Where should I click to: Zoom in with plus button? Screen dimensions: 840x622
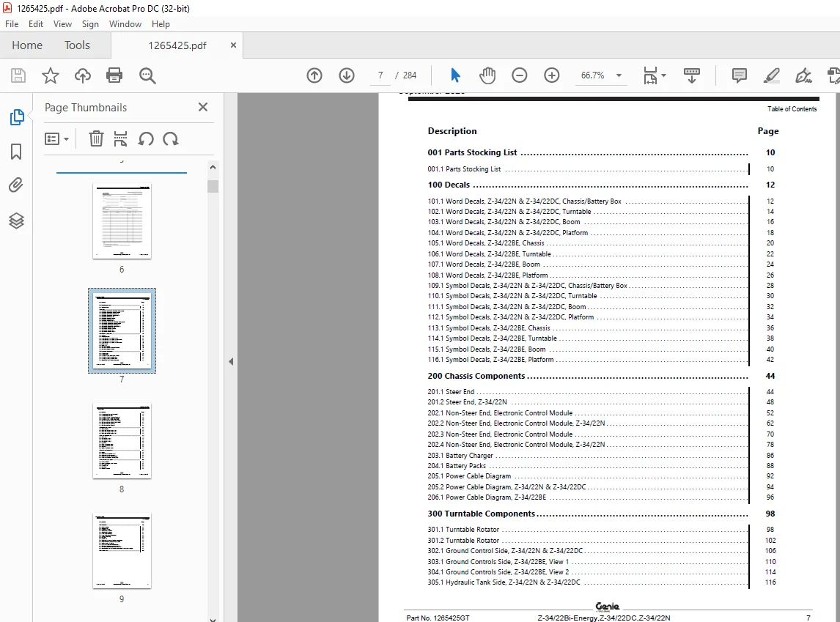pos(551,75)
